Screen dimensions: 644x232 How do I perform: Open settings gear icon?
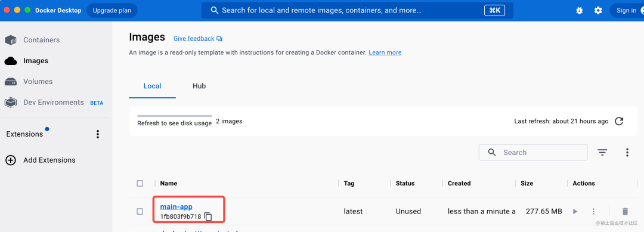click(x=598, y=11)
